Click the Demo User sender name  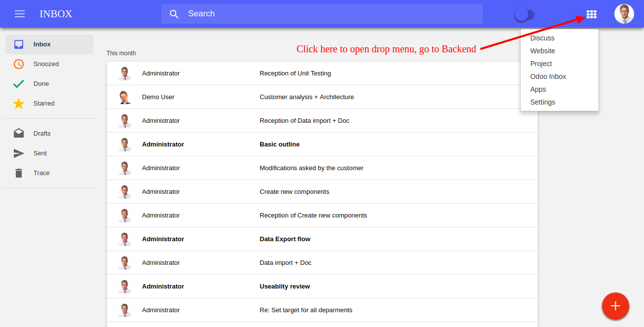click(x=158, y=97)
